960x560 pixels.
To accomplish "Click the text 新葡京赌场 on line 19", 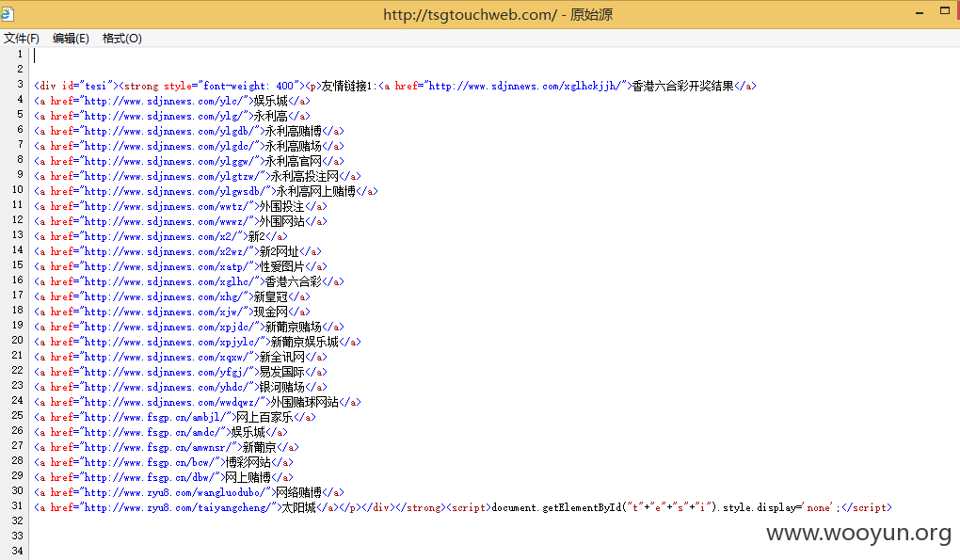I will pyautogui.click(x=294, y=327).
